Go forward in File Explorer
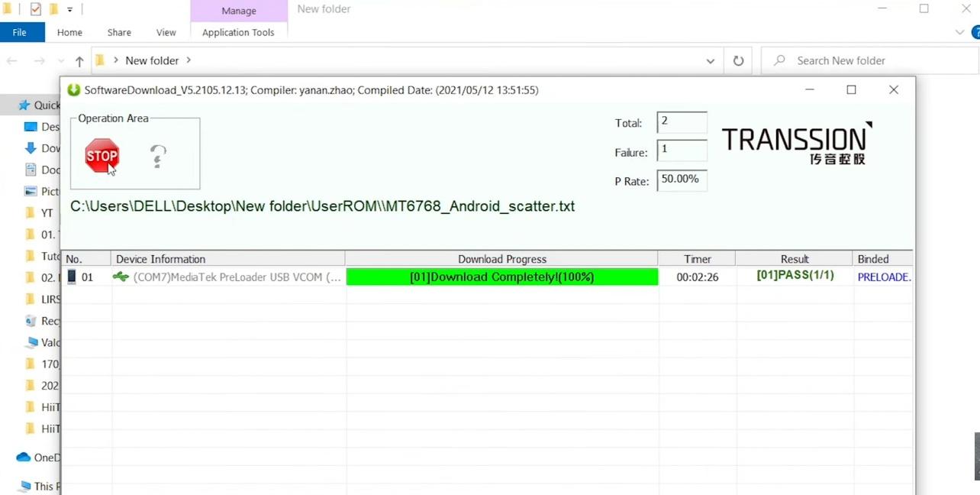This screenshot has width=980, height=495. tap(39, 61)
